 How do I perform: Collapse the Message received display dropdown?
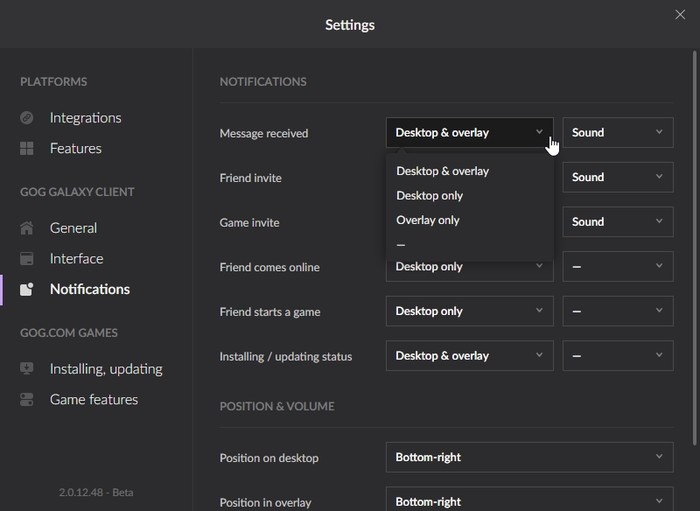coord(470,133)
